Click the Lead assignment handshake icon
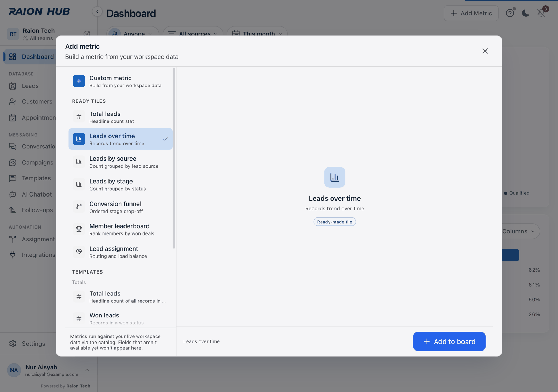 [x=79, y=252]
